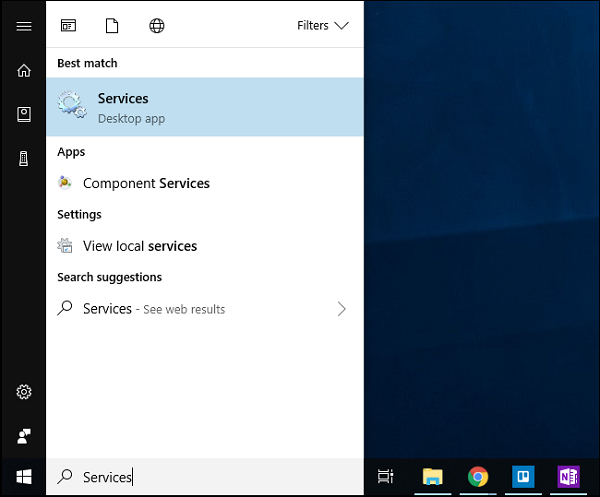Screen dimensions: 600x497
Task: Open Component Services app
Action: 146,183
